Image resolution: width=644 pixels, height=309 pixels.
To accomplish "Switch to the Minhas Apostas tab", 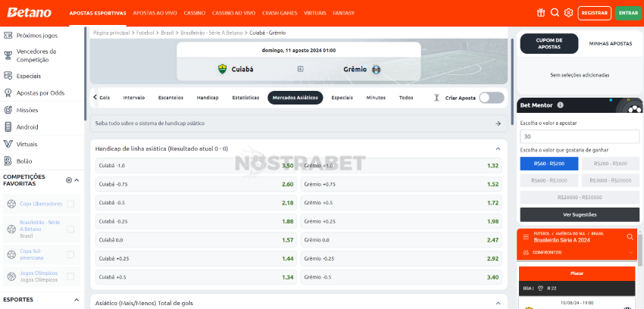I will (611, 43).
